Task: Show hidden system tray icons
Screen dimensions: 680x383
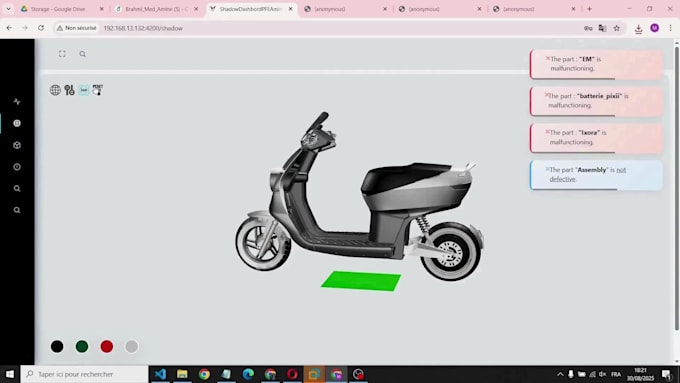Action: tap(560, 374)
